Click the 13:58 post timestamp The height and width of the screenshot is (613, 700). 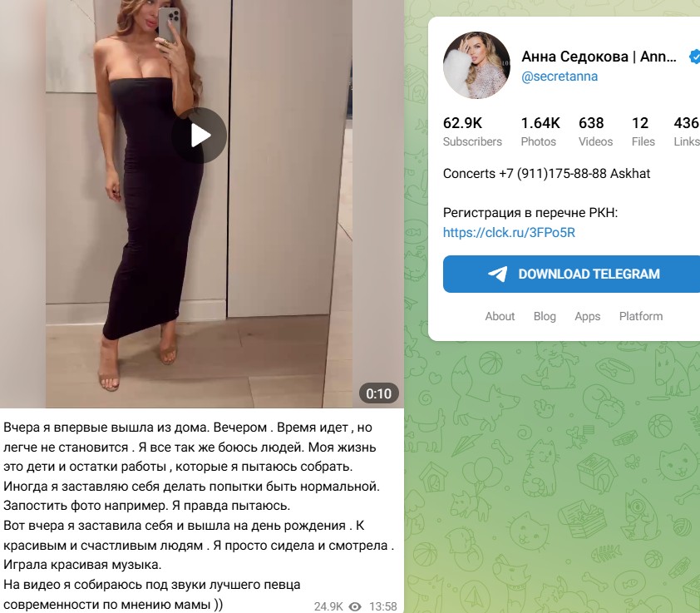click(383, 606)
